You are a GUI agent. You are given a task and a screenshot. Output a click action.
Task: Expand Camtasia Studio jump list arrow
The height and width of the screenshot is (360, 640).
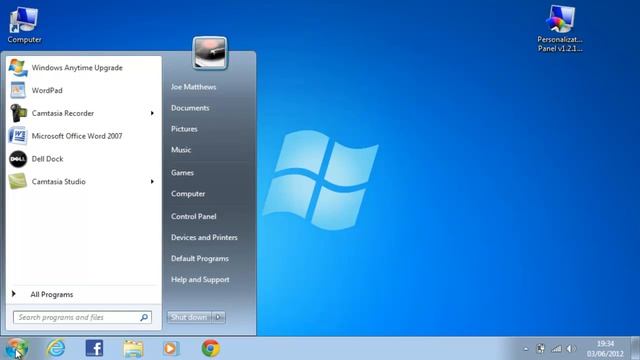[x=152, y=181]
